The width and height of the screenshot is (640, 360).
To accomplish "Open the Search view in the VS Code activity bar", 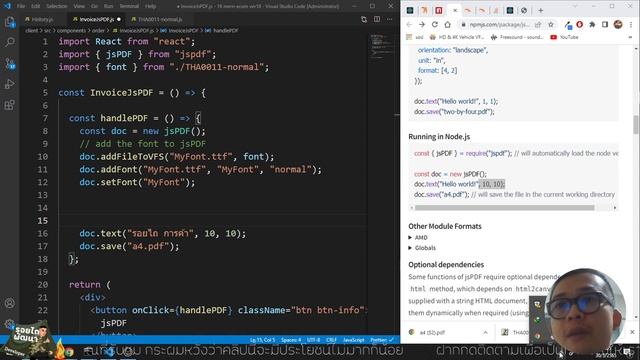I will [9, 42].
